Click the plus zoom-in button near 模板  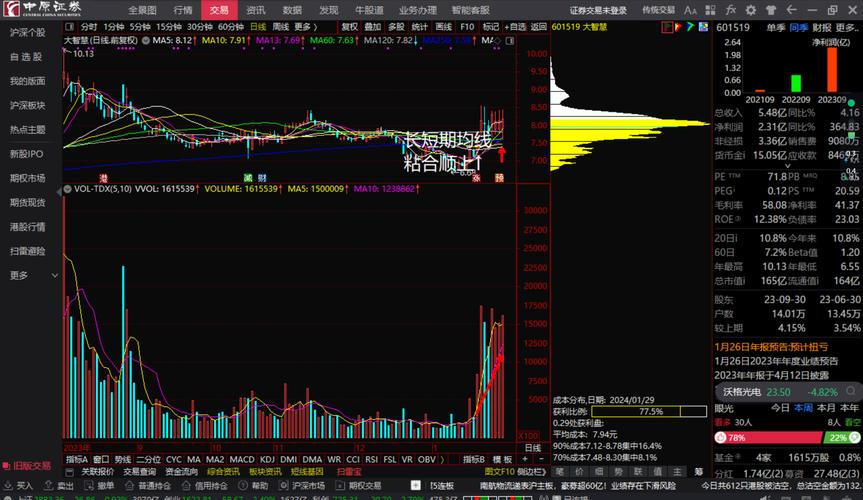(x=525, y=459)
